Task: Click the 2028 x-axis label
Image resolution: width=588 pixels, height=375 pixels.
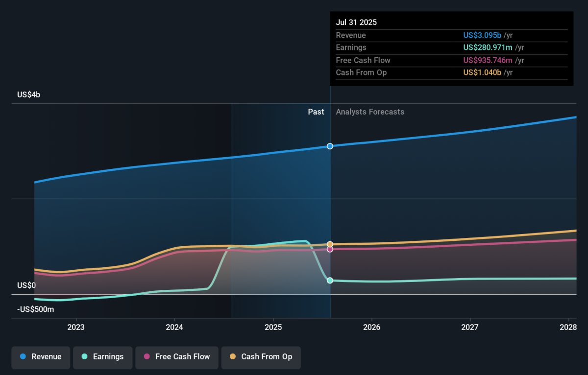Action: pos(568,327)
